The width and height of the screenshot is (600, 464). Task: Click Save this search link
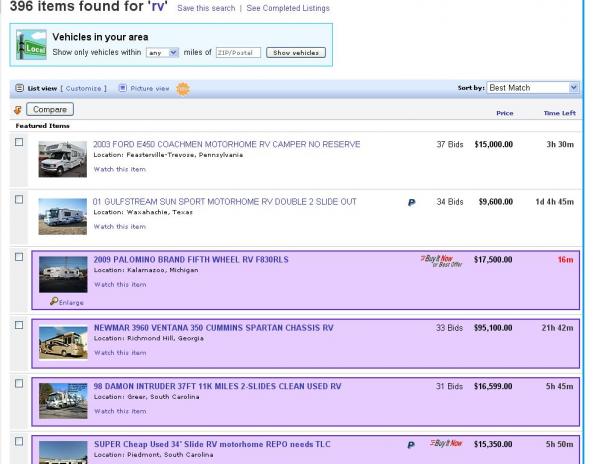click(x=206, y=8)
